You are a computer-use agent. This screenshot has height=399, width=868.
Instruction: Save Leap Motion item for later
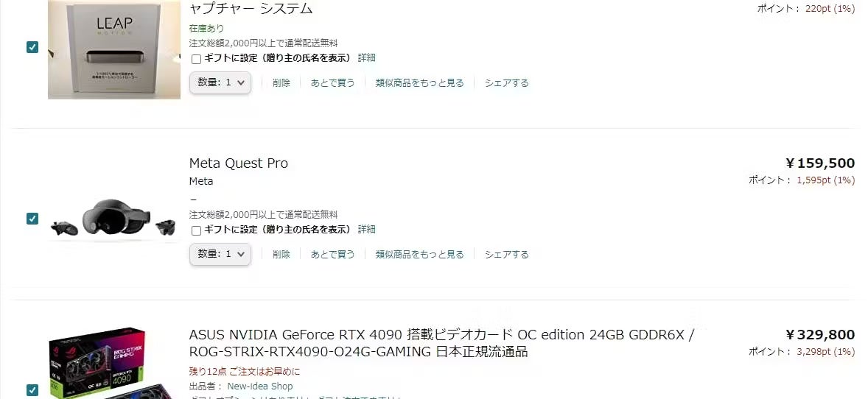(333, 83)
